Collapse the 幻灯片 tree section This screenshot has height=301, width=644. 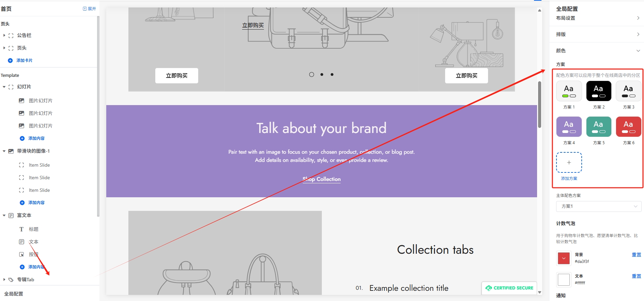click(x=4, y=87)
